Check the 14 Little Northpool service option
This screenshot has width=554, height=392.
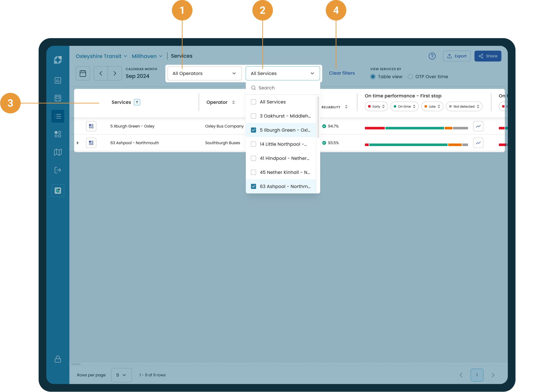(253, 144)
